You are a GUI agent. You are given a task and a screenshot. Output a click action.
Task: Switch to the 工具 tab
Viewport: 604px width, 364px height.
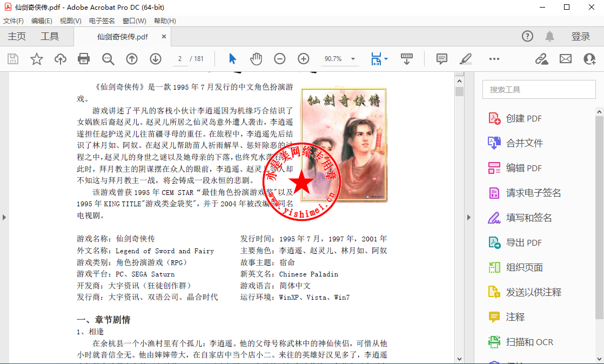50,36
